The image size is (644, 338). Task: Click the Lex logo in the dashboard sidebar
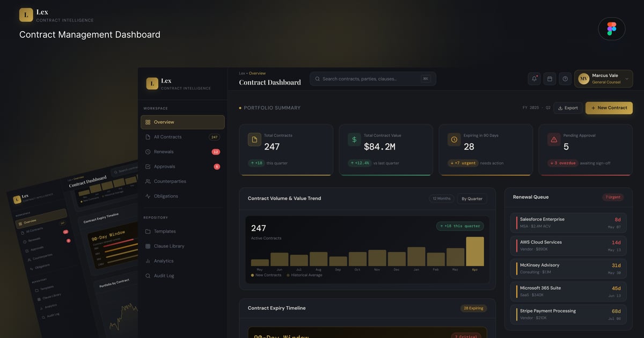coord(152,83)
